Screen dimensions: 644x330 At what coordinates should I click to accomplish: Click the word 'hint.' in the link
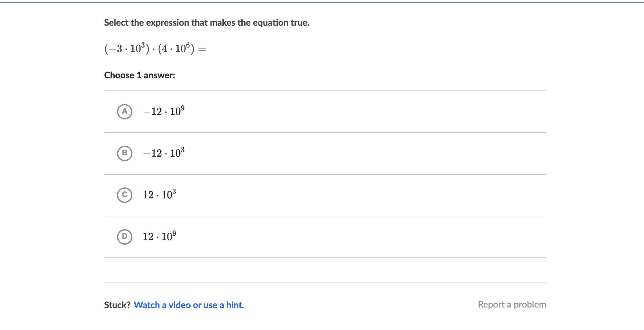click(x=235, y=305)
